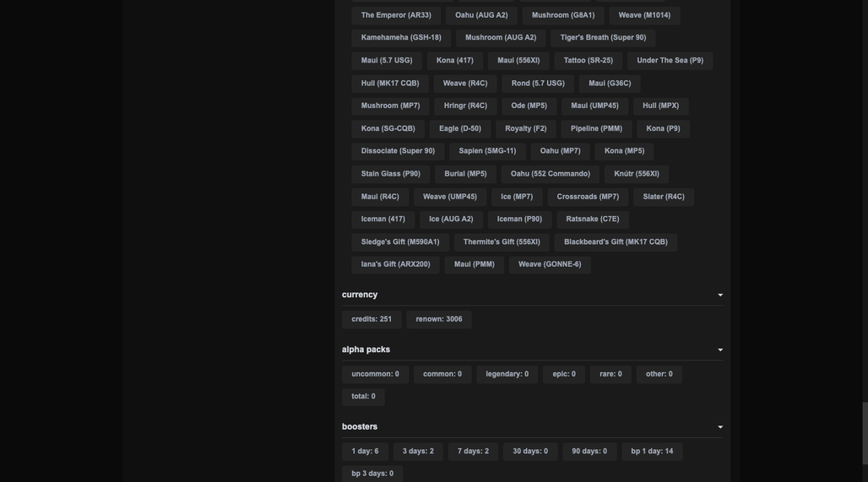Select Tattoo (SR-25) tag
The image size is (868, 482).
588,60
